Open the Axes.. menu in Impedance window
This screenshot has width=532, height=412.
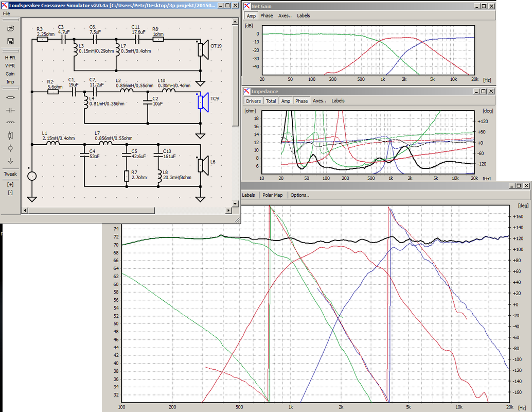pyautogui.click(x=320, y=101)
